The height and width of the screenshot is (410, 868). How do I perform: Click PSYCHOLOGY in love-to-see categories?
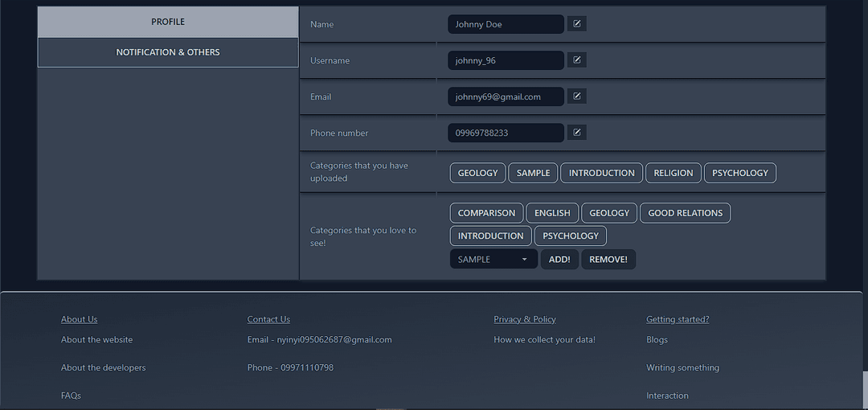tap(571, 236)
